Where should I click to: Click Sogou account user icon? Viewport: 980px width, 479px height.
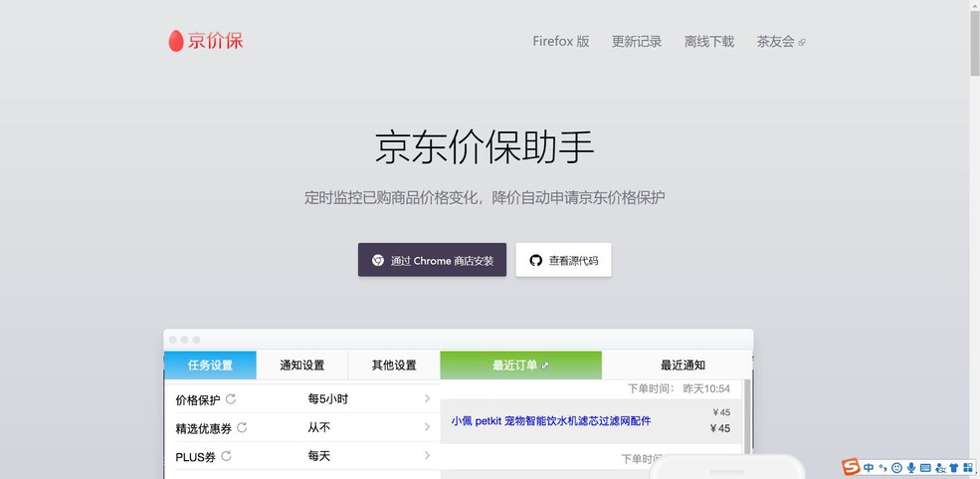coord(940,467)
